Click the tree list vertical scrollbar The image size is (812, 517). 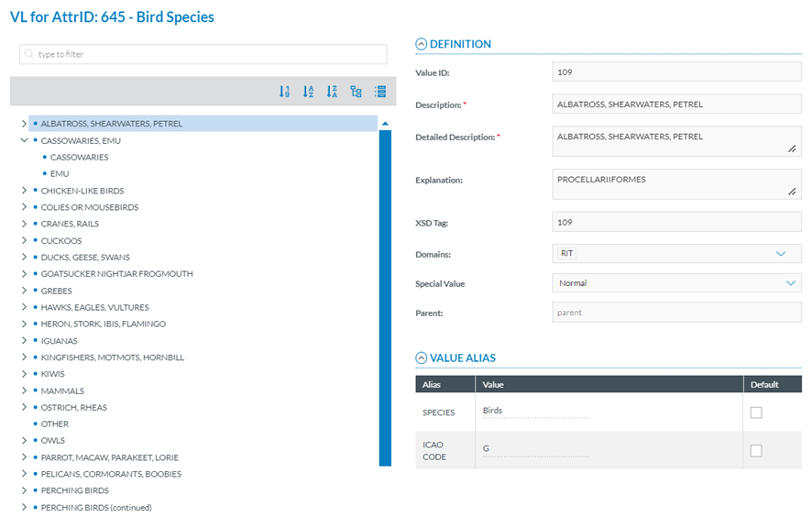point(385,293)
